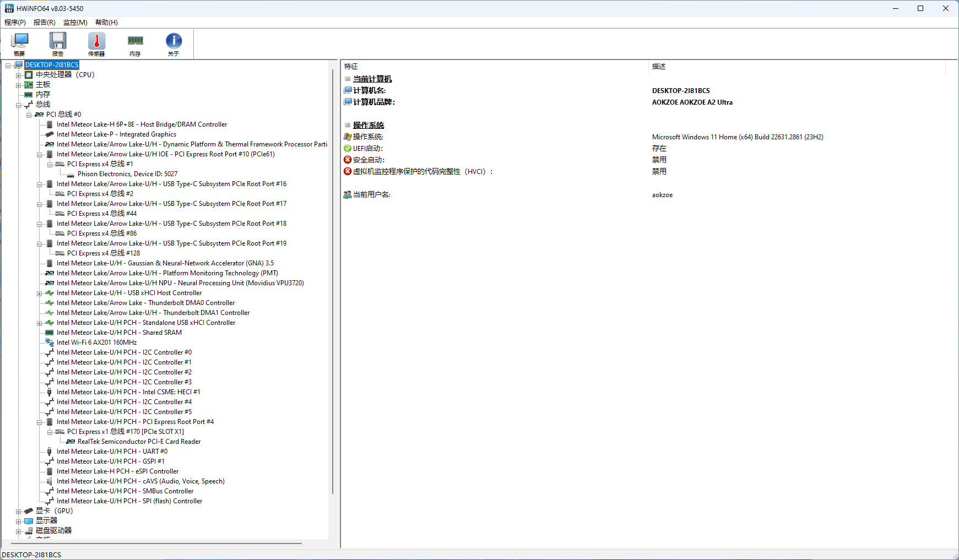Click the CPU chip icon beside 中央处理器
This screenshot has width=959, height=560.
click(29, 75)
